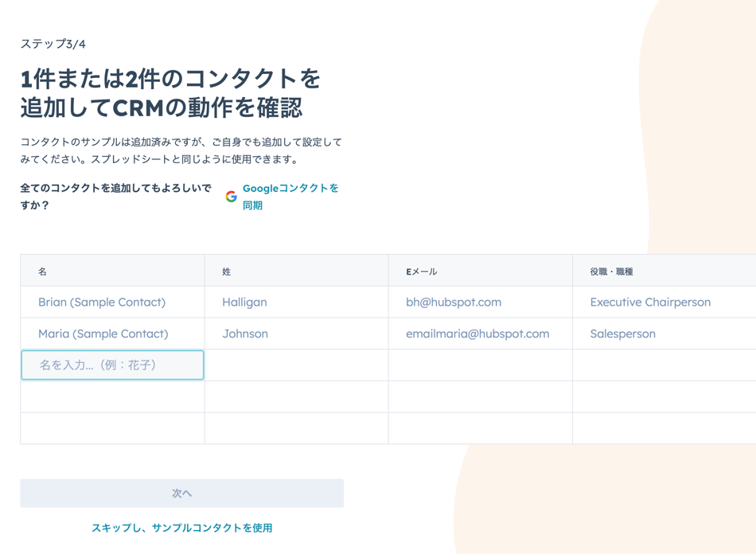Click the Salesperson job title cell
The image size is (756, 554).
[x=664, y=334]
